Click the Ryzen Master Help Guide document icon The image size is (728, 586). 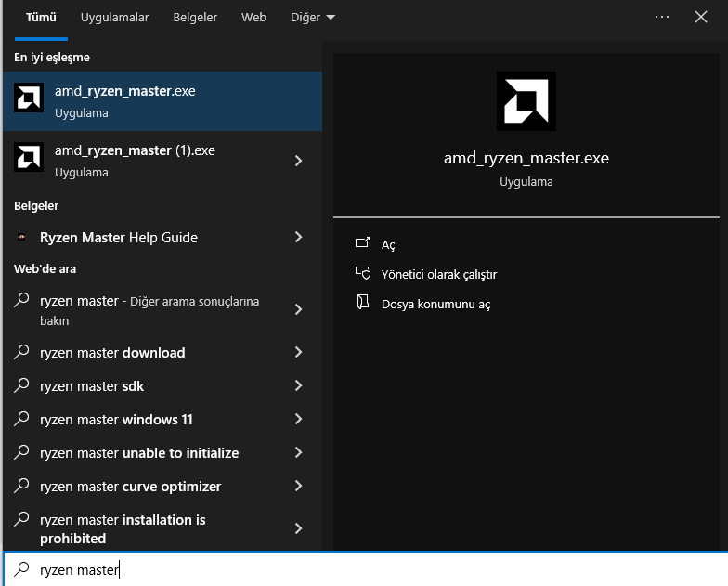pos(22,238)
